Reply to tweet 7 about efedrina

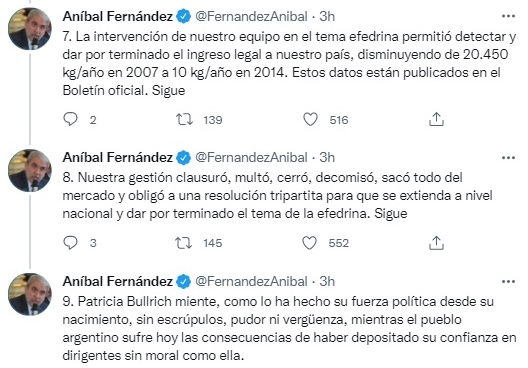[70, 119]
